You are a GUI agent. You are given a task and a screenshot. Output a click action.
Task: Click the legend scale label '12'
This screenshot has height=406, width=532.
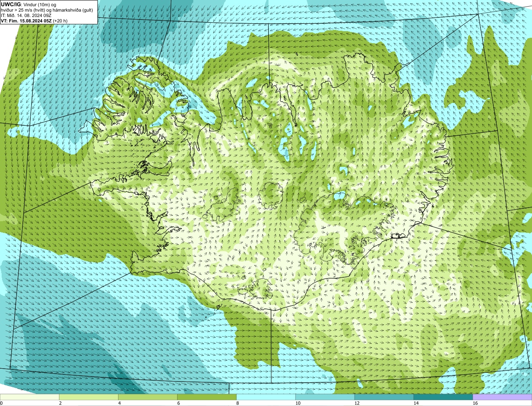coord(357,403)
